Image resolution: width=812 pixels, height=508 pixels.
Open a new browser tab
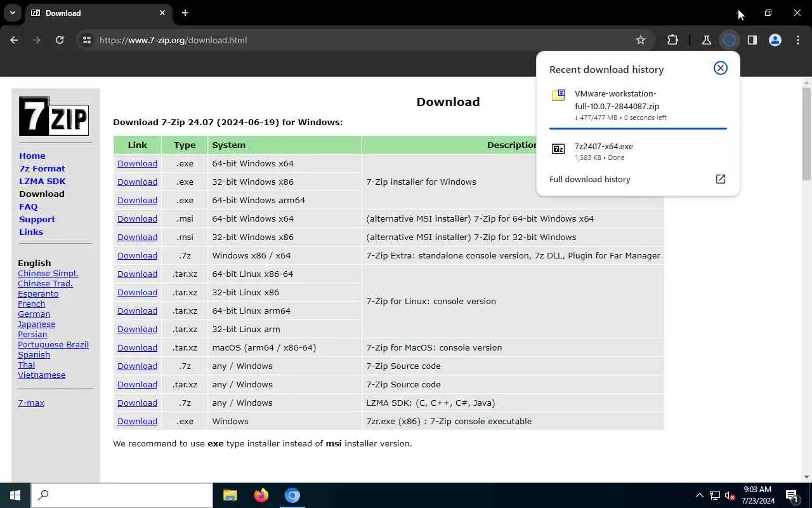click(x=185, y=13)
